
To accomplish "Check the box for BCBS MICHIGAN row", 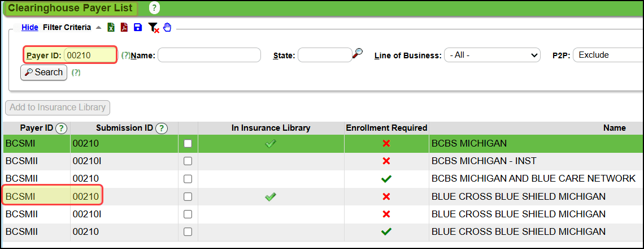I will coord(188,144).
